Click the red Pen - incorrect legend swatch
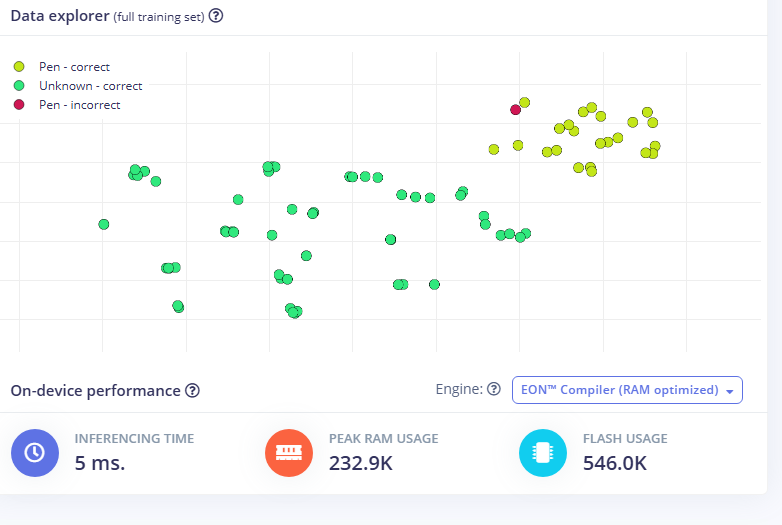Viewport: 782px width, 525px height. [19, 105]
